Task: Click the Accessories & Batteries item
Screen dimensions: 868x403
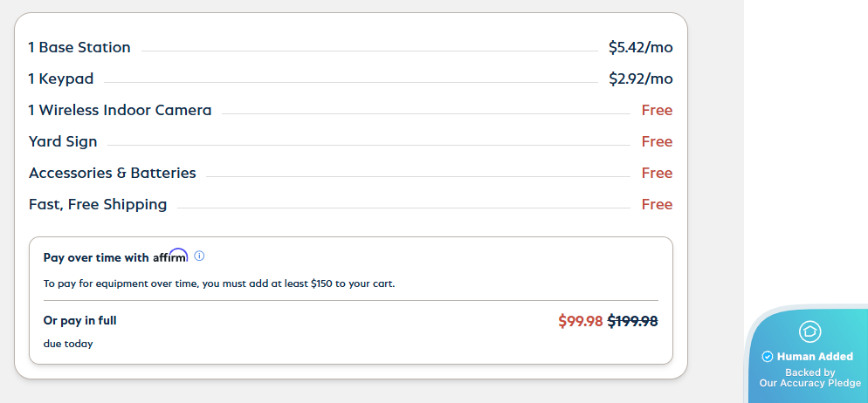Action: click(x=112, y=174)
